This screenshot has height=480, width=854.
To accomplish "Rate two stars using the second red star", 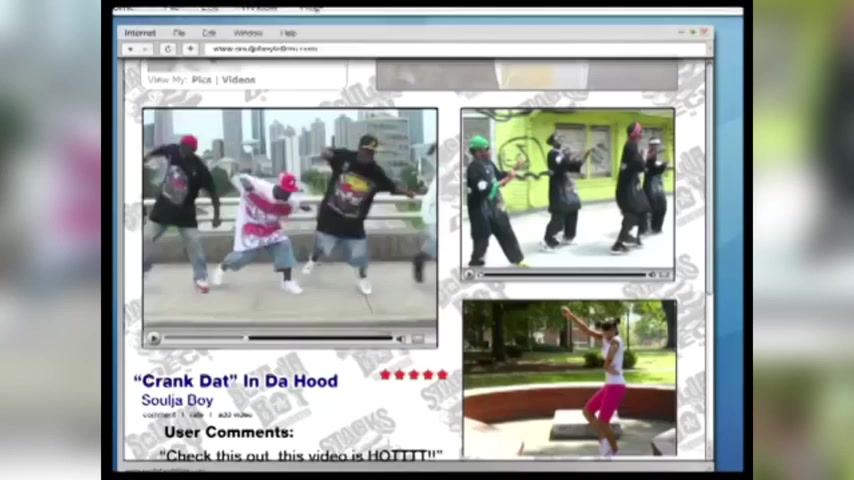I will click(400, 374).
